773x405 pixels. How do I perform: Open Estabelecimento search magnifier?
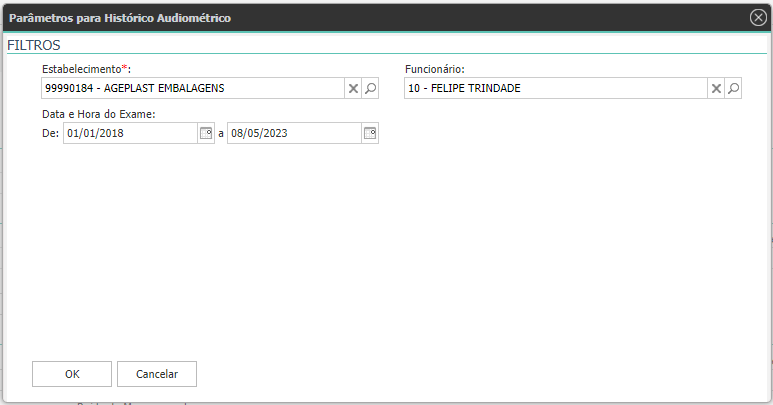pos(370,89)
